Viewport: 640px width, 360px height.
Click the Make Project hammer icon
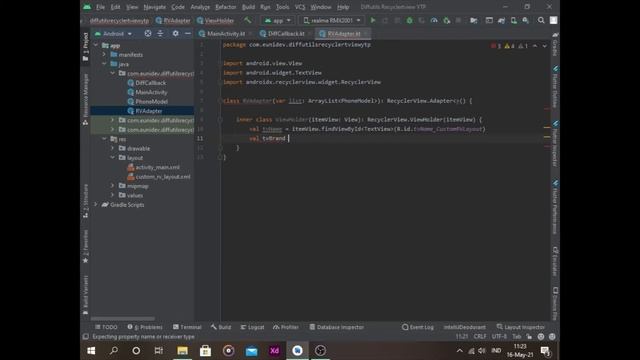pos(247,20)
